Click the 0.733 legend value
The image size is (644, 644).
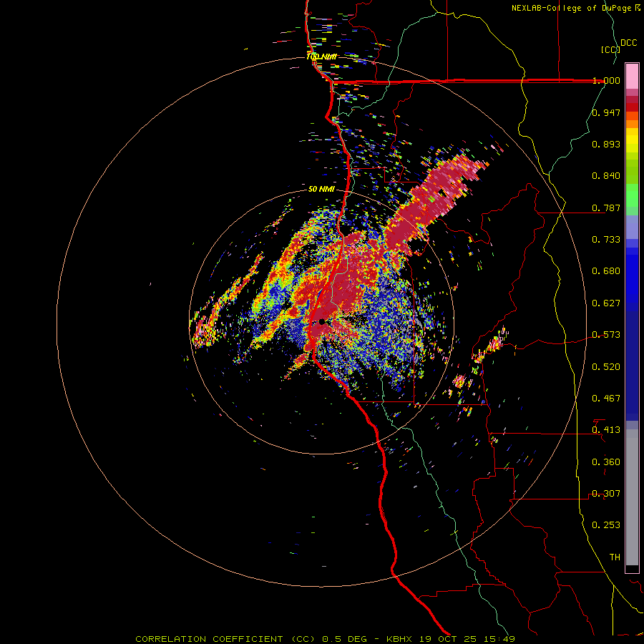point(606,240)
